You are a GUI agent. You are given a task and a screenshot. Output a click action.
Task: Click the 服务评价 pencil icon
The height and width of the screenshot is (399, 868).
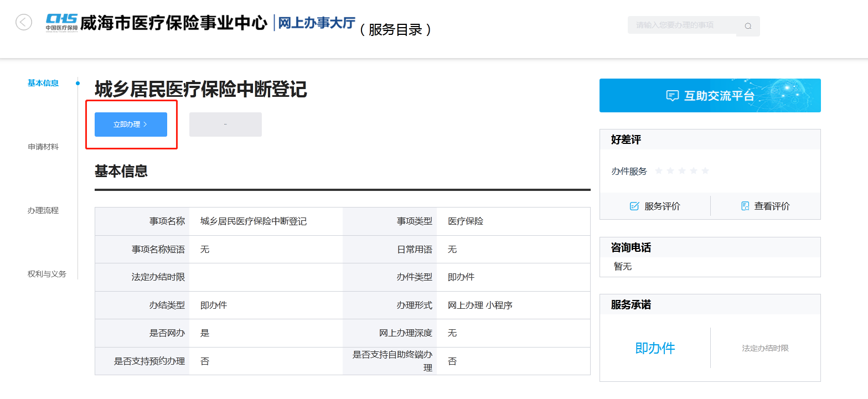tap(634, 206)
